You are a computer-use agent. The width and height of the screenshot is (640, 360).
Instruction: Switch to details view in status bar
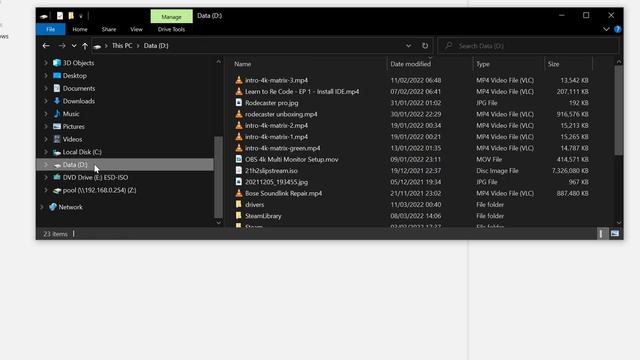(x=601, y=233)
